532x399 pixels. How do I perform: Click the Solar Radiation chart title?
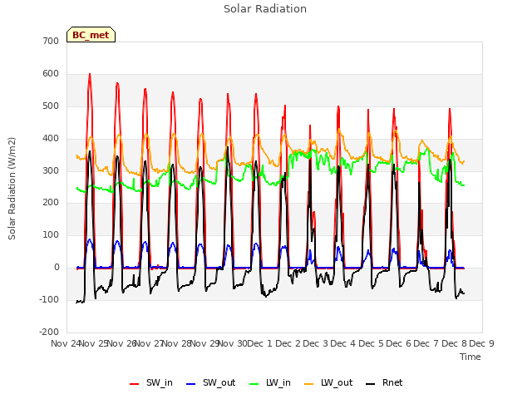pos(265,9)
